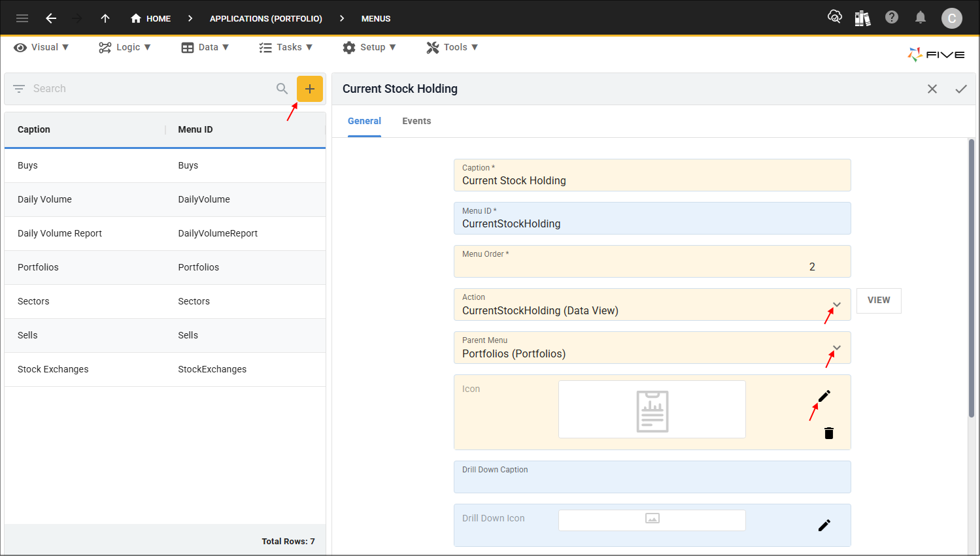This screenshot has width=980, height=556.
Task: Click the Caption input field
Action: point(652,175)
